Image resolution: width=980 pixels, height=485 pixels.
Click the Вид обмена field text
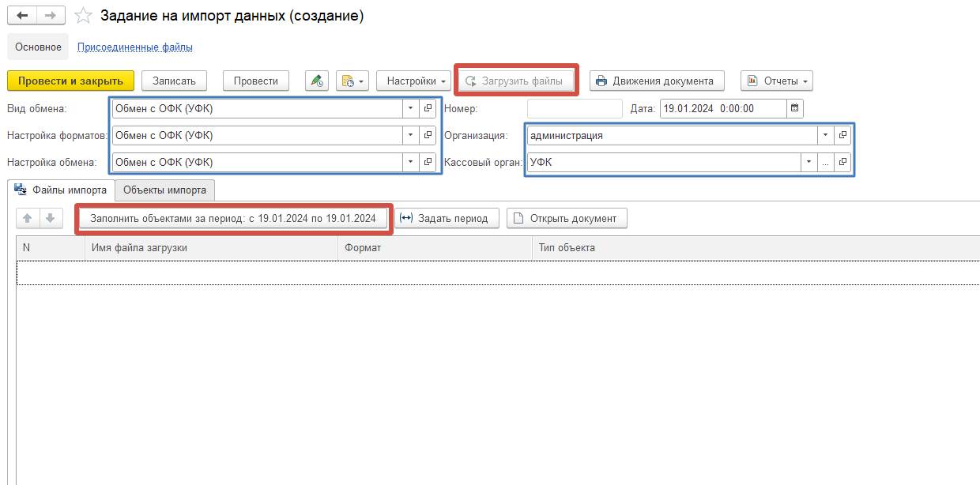pyautogui.click(x=257, y=109)
